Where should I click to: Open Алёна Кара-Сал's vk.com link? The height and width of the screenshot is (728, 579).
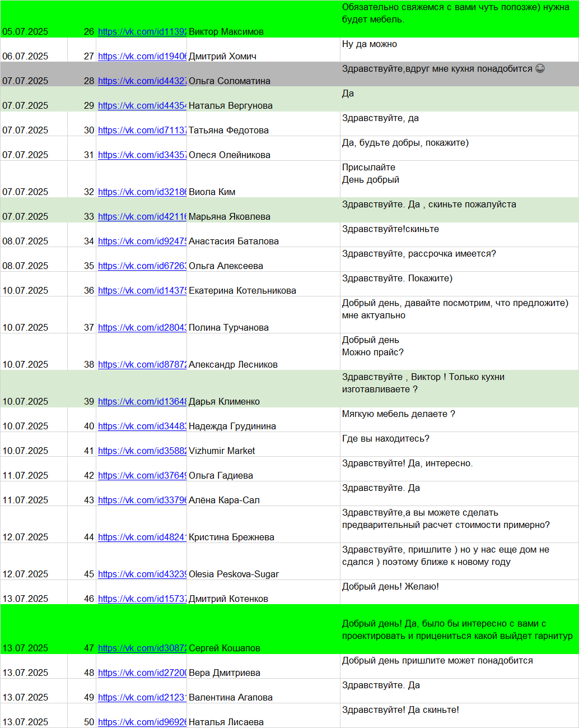tap(142, 500)
